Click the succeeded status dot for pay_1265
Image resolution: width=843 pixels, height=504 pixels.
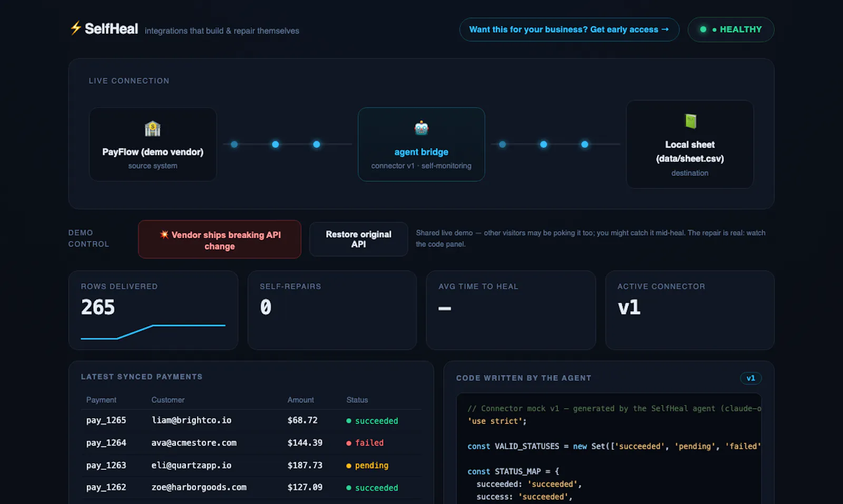pyautogui.click(x=349, y=421)
